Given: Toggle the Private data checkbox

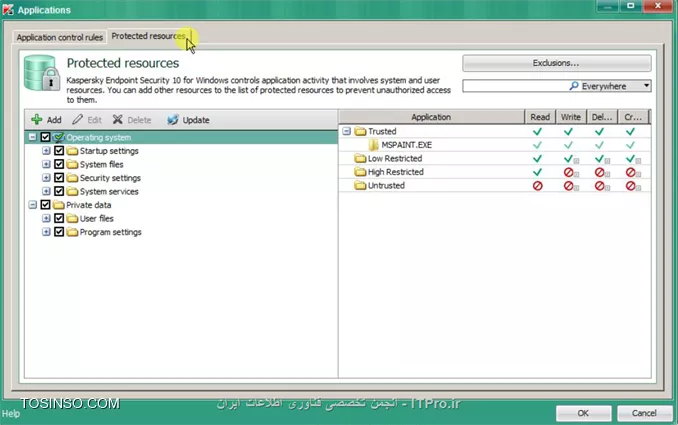Looking at the screenshot, I should point(45,205).
